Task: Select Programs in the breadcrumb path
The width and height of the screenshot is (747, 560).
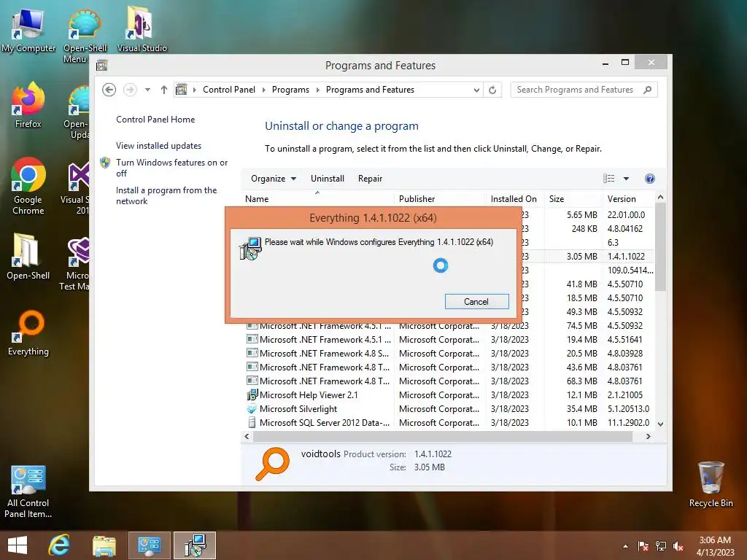Action: point(290,90)
